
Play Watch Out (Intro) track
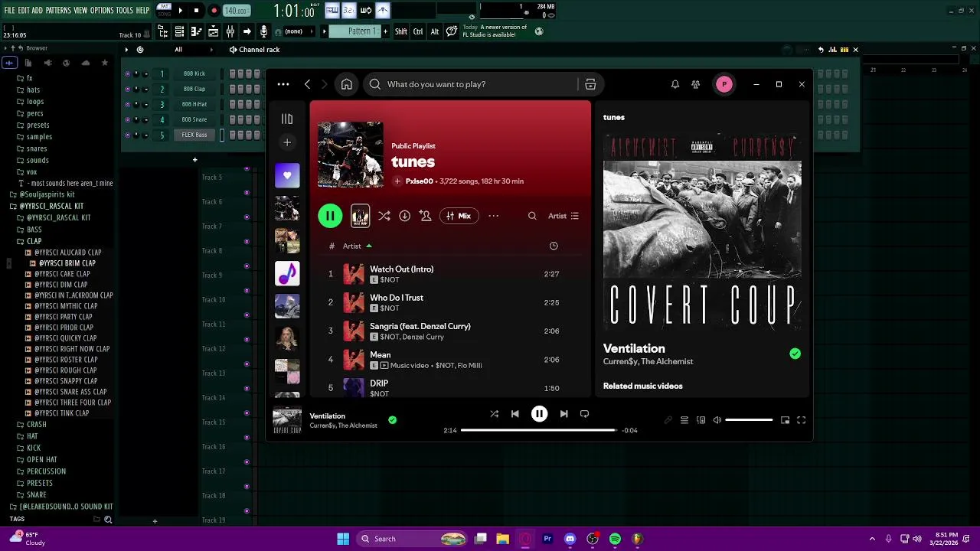(x=401, y=269)
